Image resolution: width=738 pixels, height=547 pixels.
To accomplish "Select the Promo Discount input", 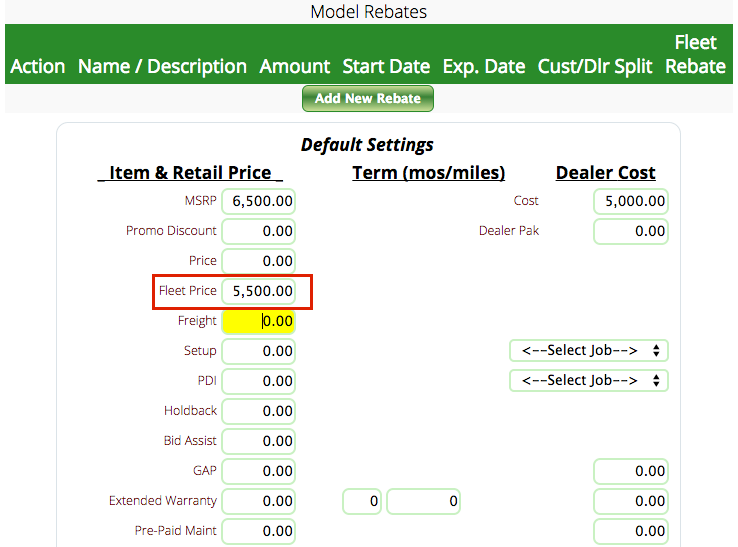I will click(x=259, y=231).
